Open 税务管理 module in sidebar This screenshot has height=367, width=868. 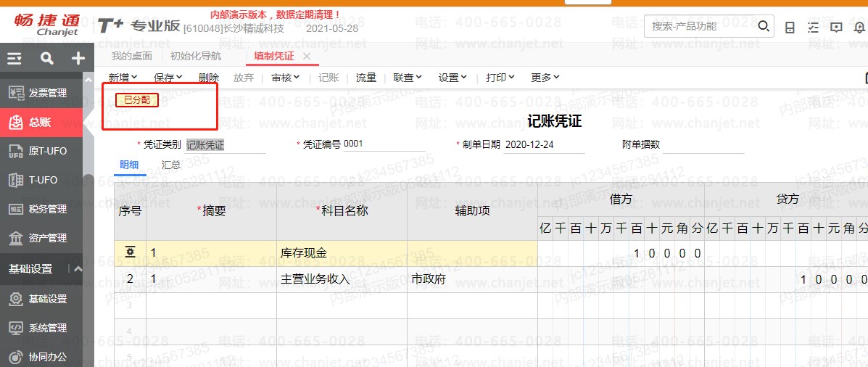(x=41, y=209)
